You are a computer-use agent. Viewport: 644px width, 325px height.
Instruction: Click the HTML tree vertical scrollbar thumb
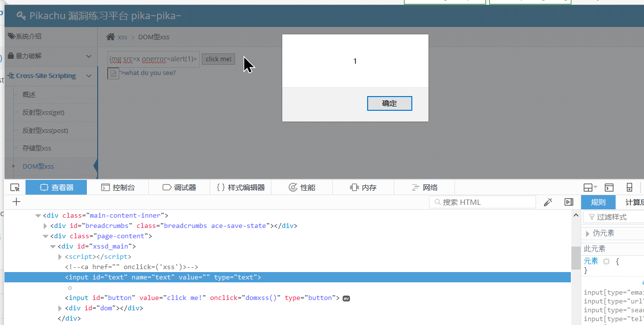[x=576, y=258]
